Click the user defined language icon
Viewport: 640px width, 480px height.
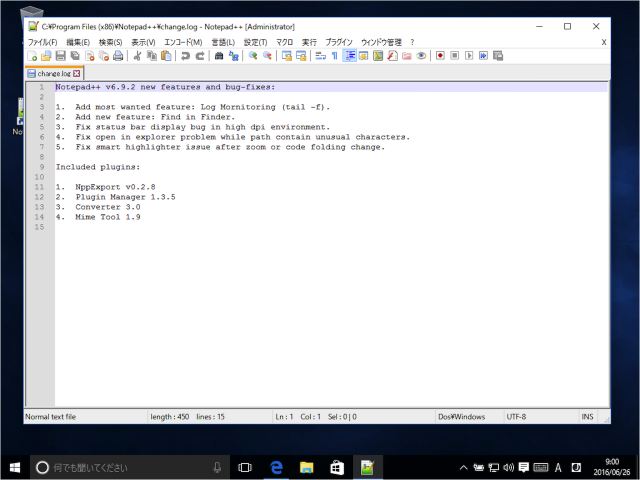tap(363, 56)
